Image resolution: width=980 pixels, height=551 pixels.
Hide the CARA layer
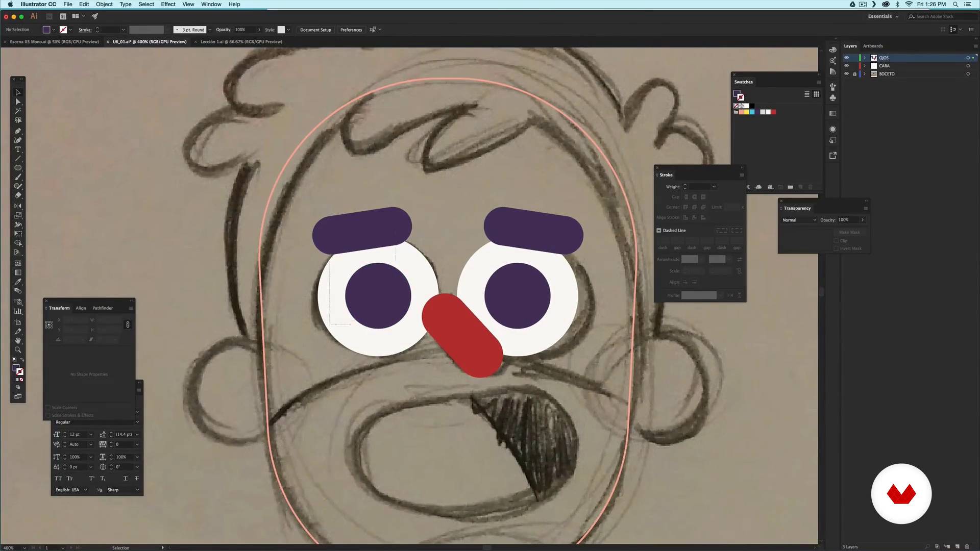click(846, 66)
